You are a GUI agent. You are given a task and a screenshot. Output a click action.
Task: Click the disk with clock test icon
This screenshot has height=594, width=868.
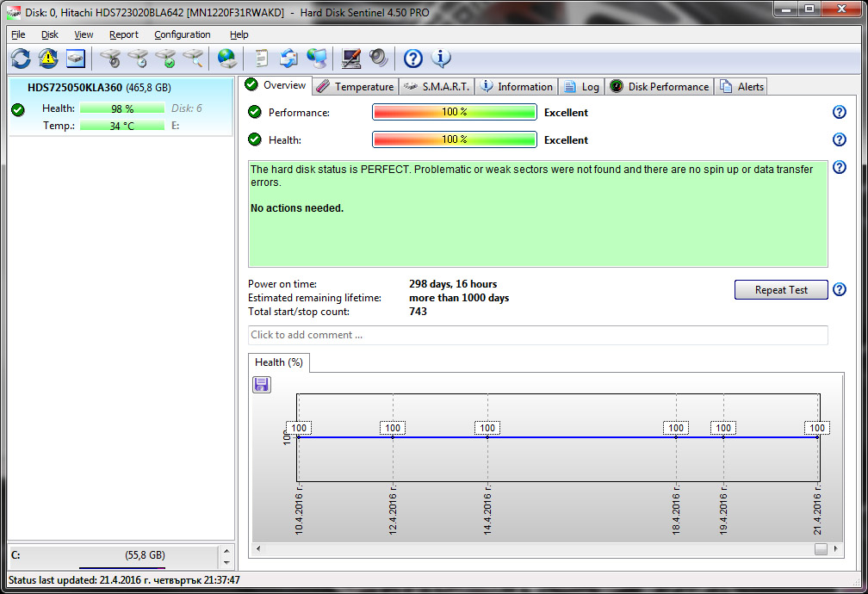click(138, 59)
